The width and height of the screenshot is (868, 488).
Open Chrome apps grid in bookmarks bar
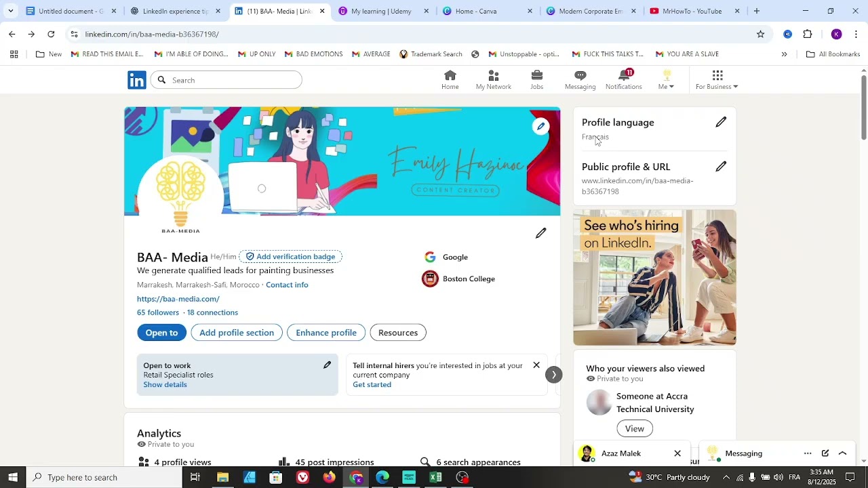click(x=14, y=54)
